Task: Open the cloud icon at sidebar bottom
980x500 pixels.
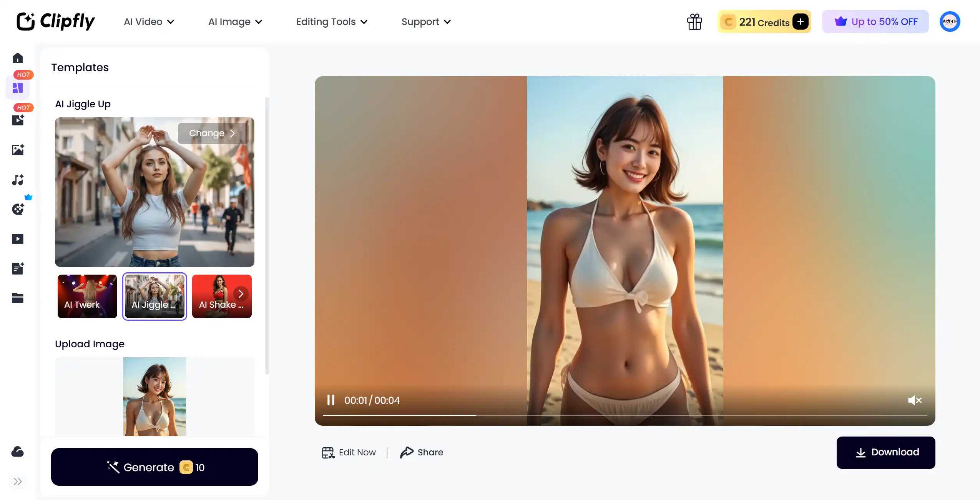Action: click(18, 452)
